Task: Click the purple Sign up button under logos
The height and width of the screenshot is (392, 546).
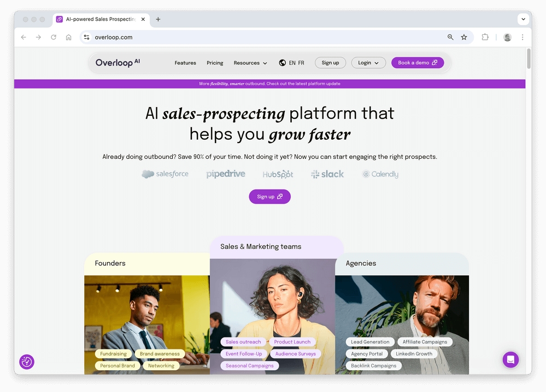Action: 269,197
